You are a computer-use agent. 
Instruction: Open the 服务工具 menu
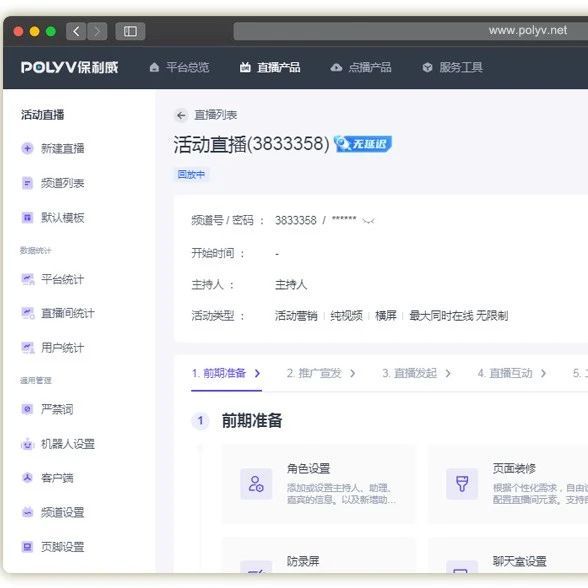(x=453, y=68)
